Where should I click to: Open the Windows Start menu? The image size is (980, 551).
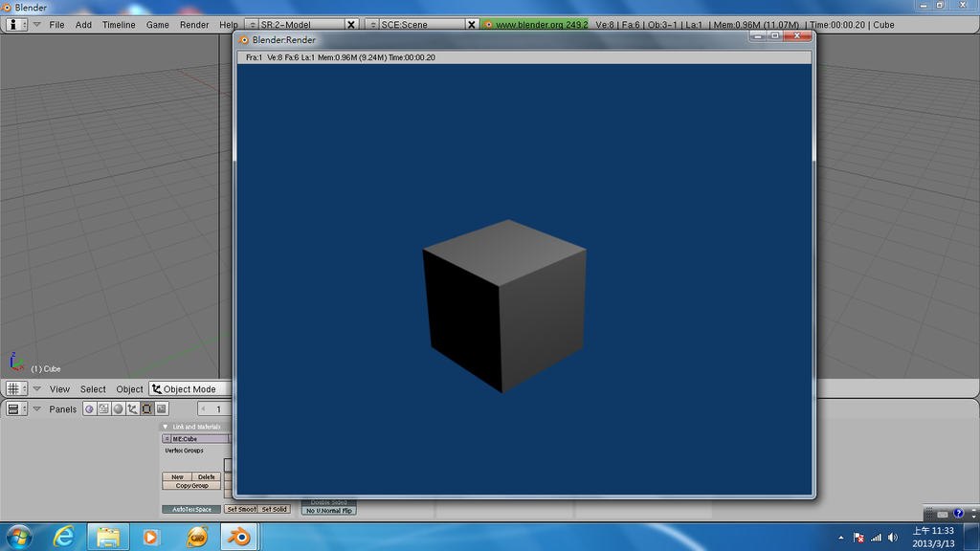(x=19, y=538)
